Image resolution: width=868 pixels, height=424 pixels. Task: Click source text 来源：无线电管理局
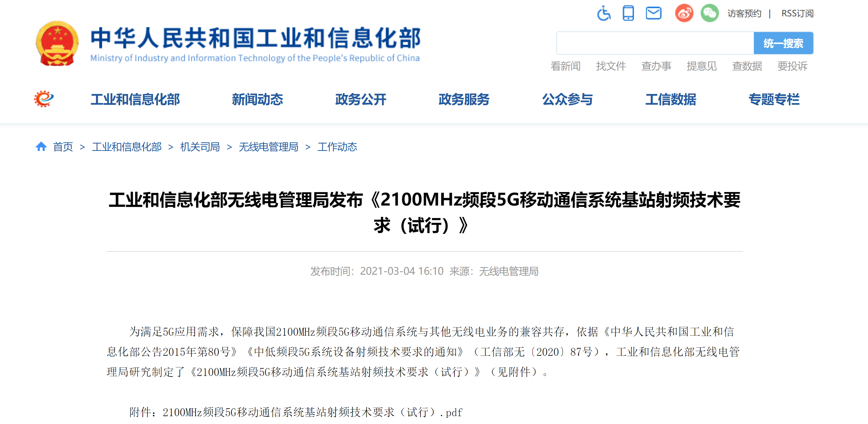(494, 271)
